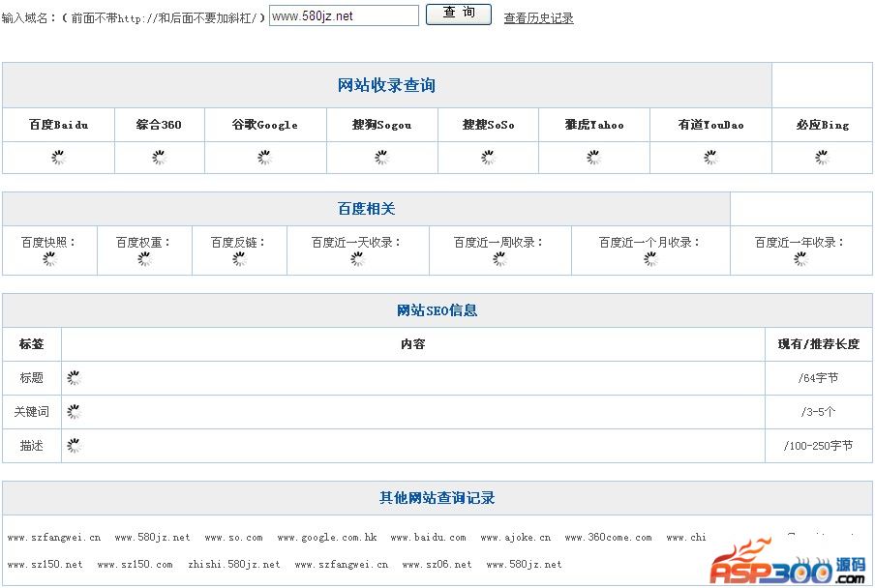
Task: Click the loading spinner under 必应Bing
Action: click(822, 158)
